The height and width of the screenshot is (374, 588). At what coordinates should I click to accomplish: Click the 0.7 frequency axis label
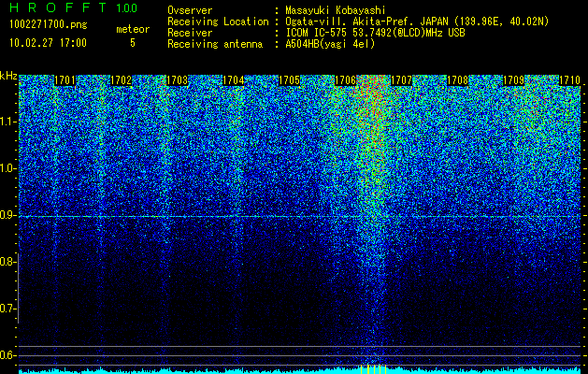click(x=7, y=309)
